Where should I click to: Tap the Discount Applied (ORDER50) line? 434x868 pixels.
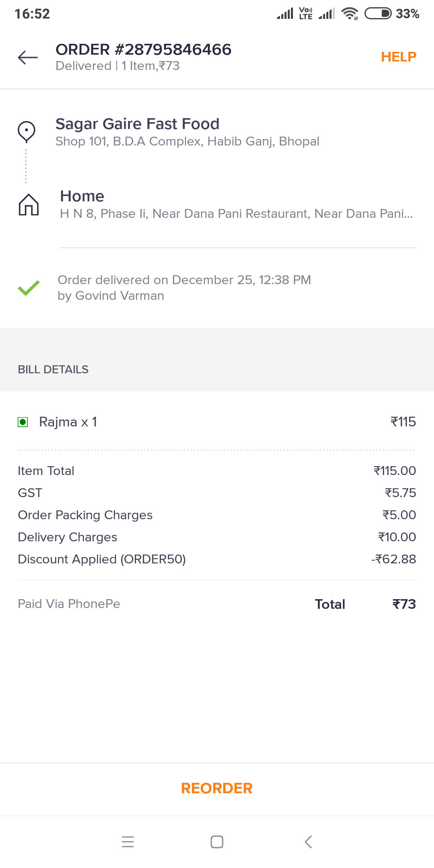[x=217, y=559]
